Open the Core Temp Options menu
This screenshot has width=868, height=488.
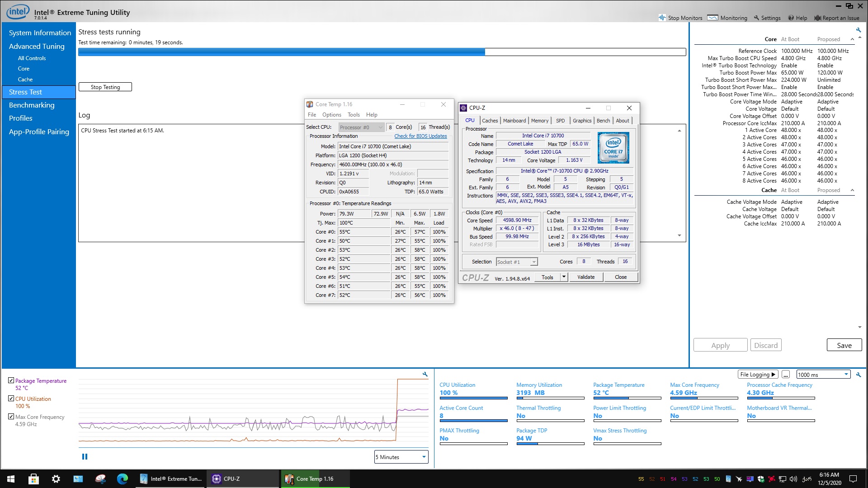coord(331,115)
